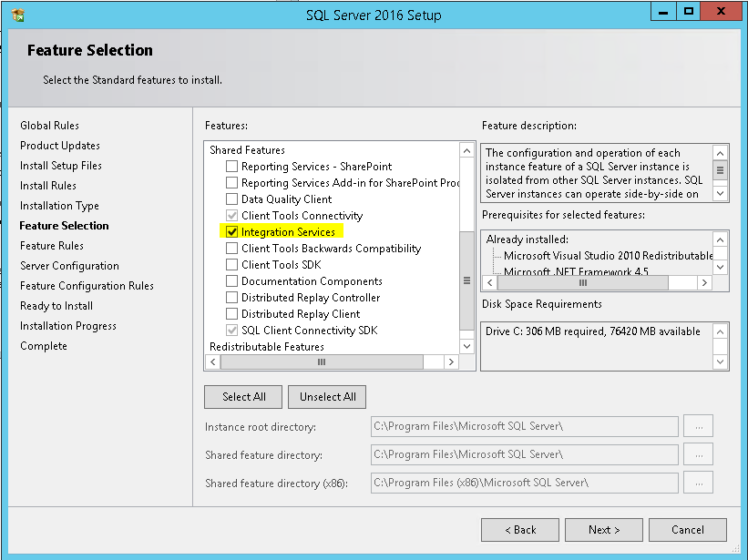Click vertical scrollbar thumb in Features list
The height and width of the screenshot is (560, 748).
(467, 280)
